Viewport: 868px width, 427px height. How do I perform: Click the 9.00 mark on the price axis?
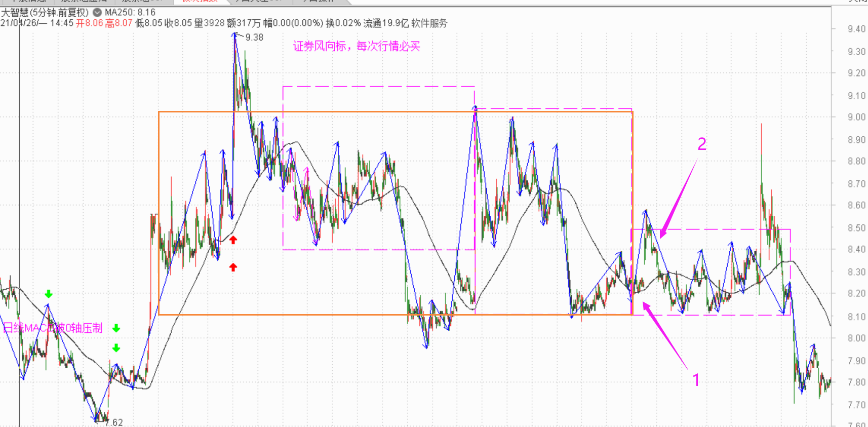pos(856,117)
